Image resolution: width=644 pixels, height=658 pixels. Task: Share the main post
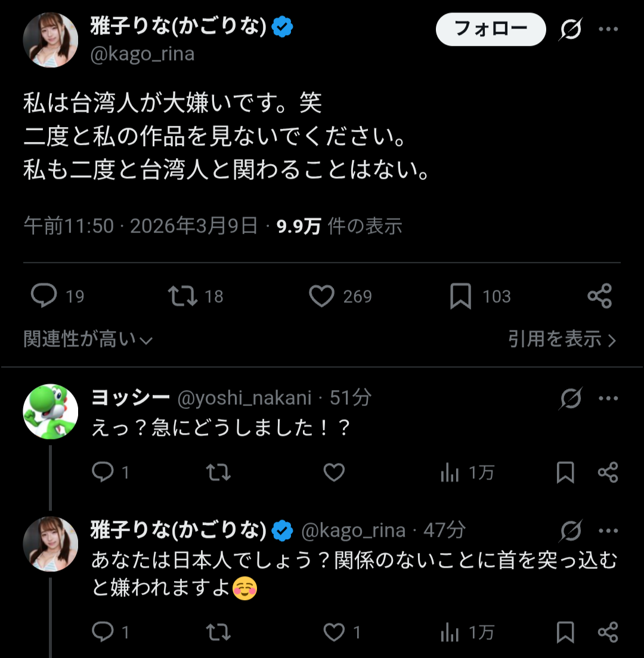599,296
